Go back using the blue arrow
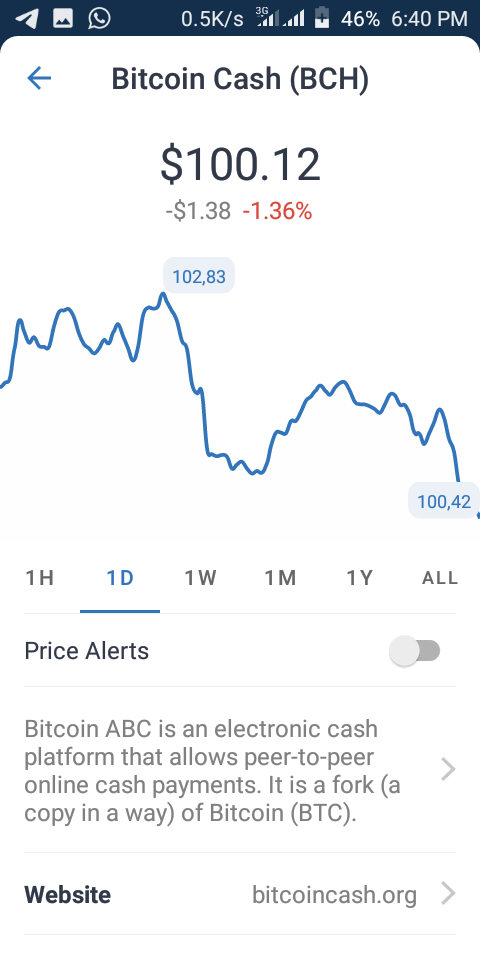480x960 pixels. point(39,78)
